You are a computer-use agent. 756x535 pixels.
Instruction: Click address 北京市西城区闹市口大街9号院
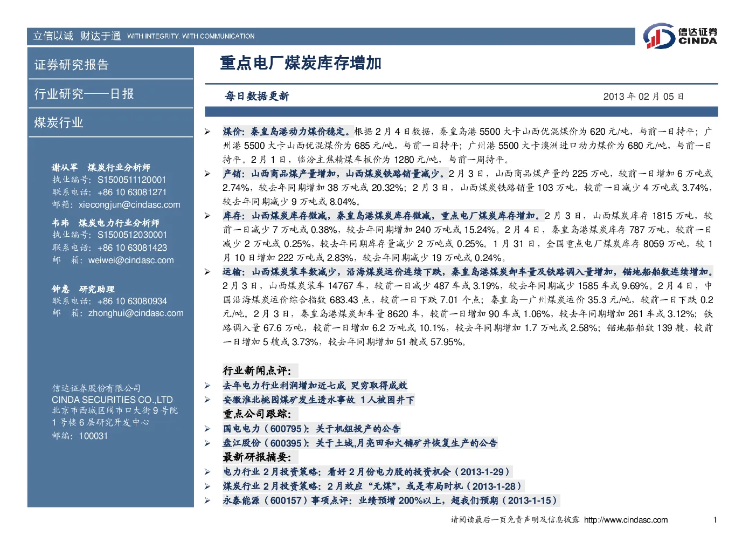pyautogui.click(x=115, y=411)
